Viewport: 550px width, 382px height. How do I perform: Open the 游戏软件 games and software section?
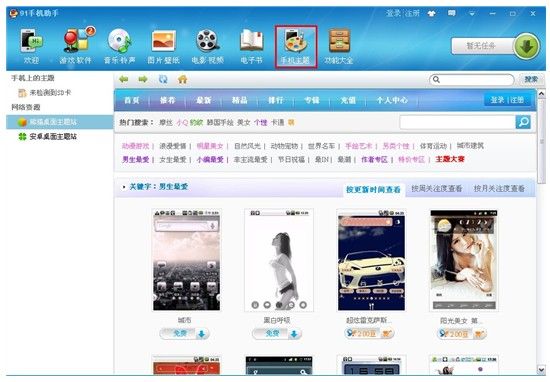click(x=76, y=46)
